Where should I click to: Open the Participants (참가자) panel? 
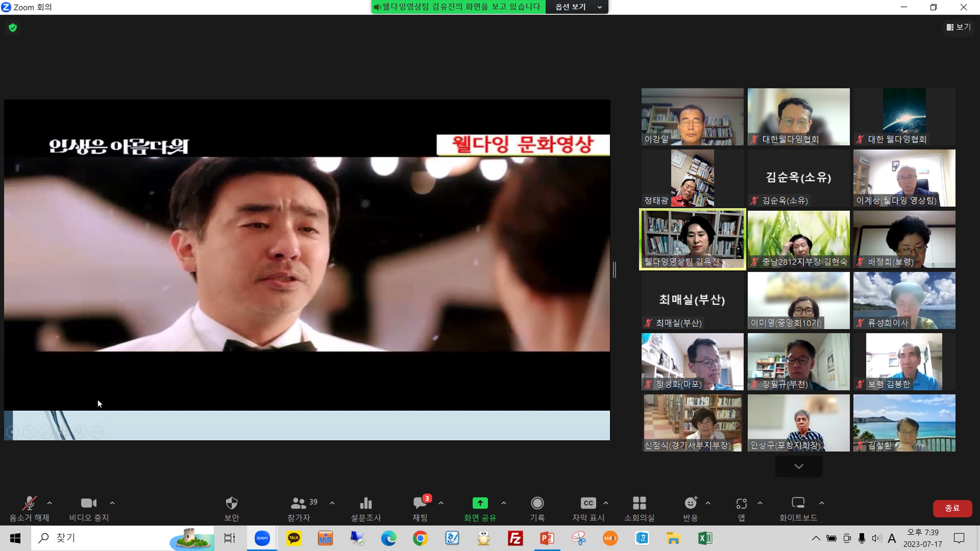(299, 503)
